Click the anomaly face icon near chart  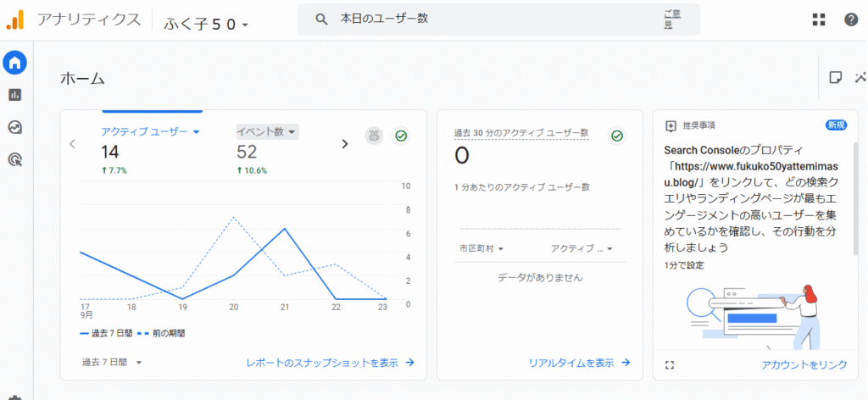click(374, 136)
